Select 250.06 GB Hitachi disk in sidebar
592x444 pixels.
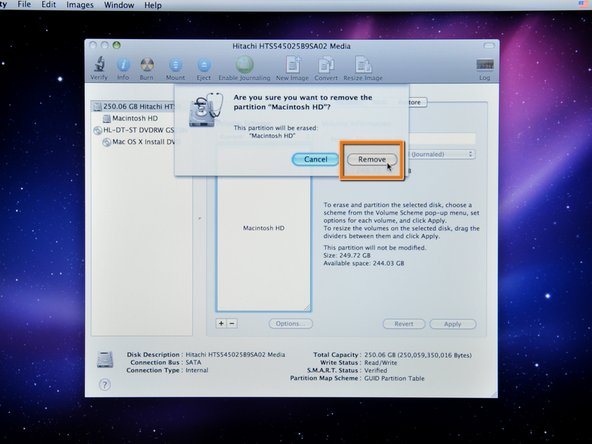coord(134,106)
